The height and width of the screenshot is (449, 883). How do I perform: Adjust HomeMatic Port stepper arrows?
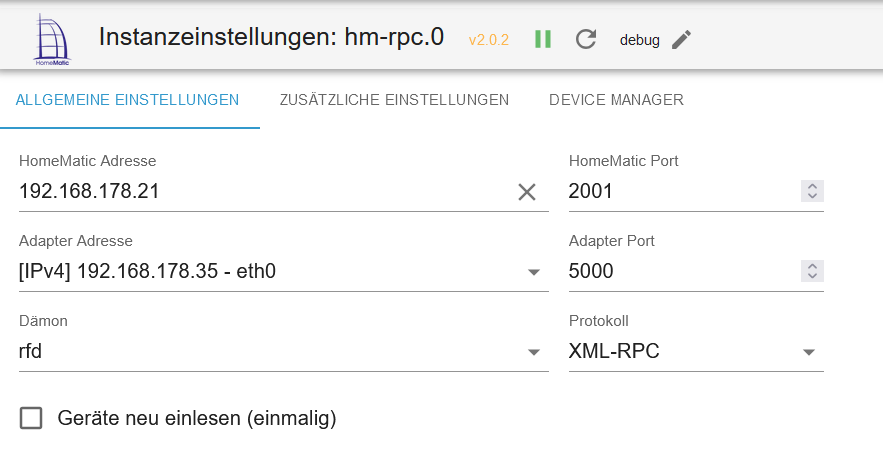(812, 191)
